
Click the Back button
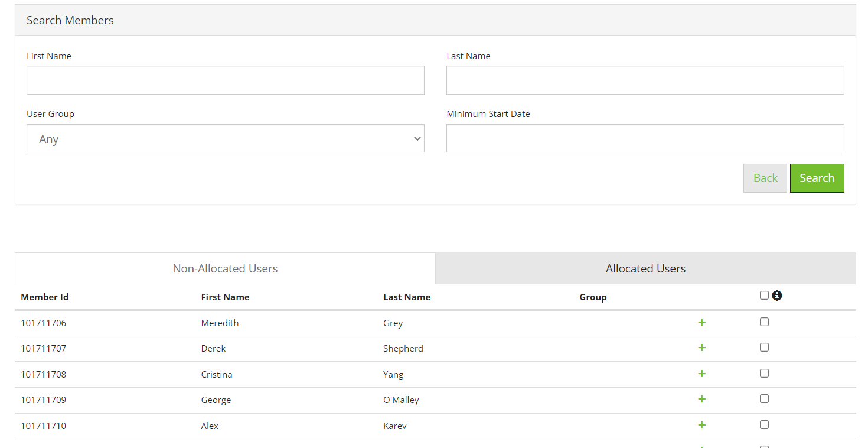point(765,178)
